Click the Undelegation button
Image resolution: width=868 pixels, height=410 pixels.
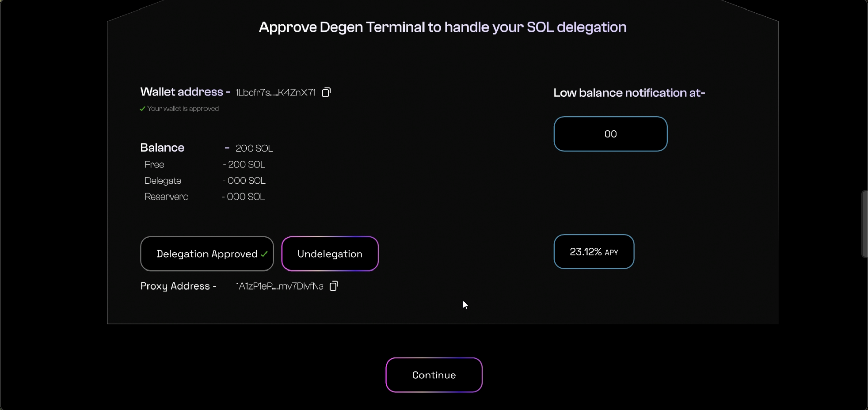coord(330,254)
